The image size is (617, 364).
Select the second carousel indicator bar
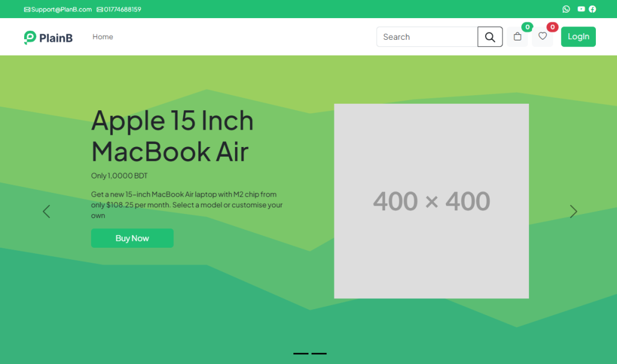pos(319,353)
